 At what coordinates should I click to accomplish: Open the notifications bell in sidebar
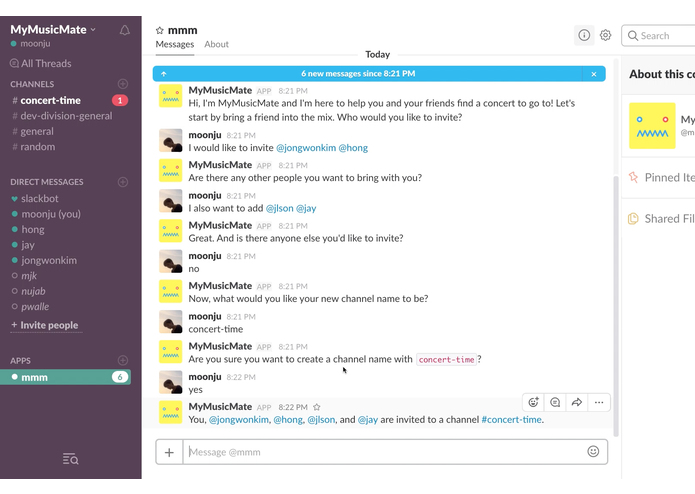tap(125, 30)
